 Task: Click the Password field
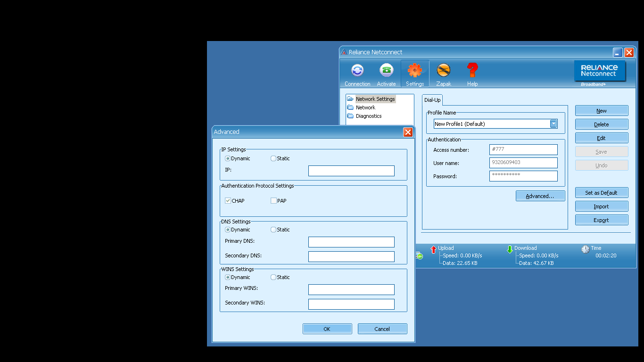pos(523,176)
